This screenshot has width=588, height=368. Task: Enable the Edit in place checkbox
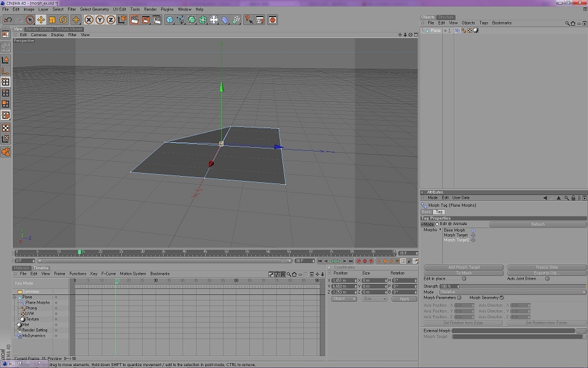tap(464, 279)
